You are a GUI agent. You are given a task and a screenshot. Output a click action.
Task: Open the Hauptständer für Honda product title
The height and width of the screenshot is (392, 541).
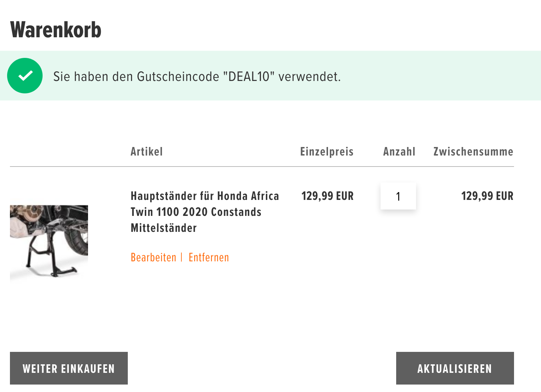[x=204, y=212]
